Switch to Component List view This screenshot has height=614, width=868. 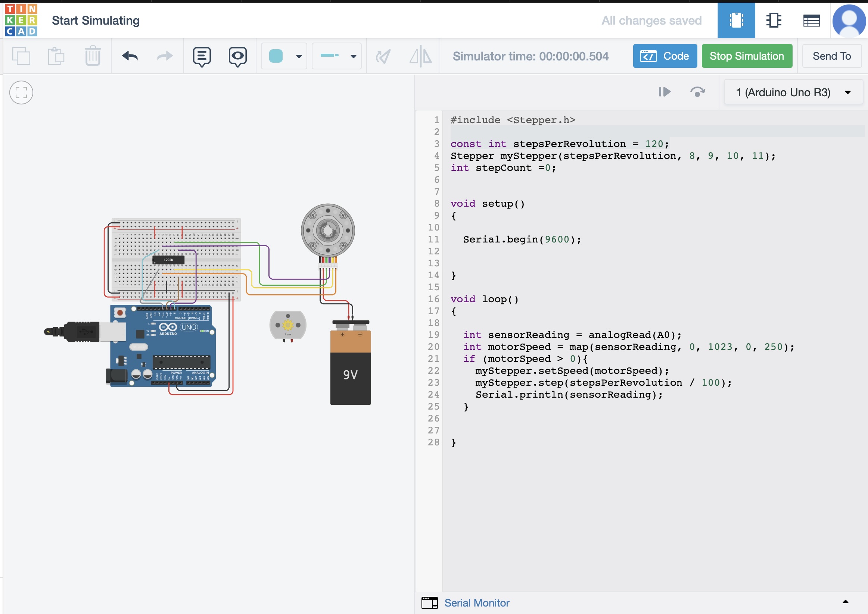(811, 21)
